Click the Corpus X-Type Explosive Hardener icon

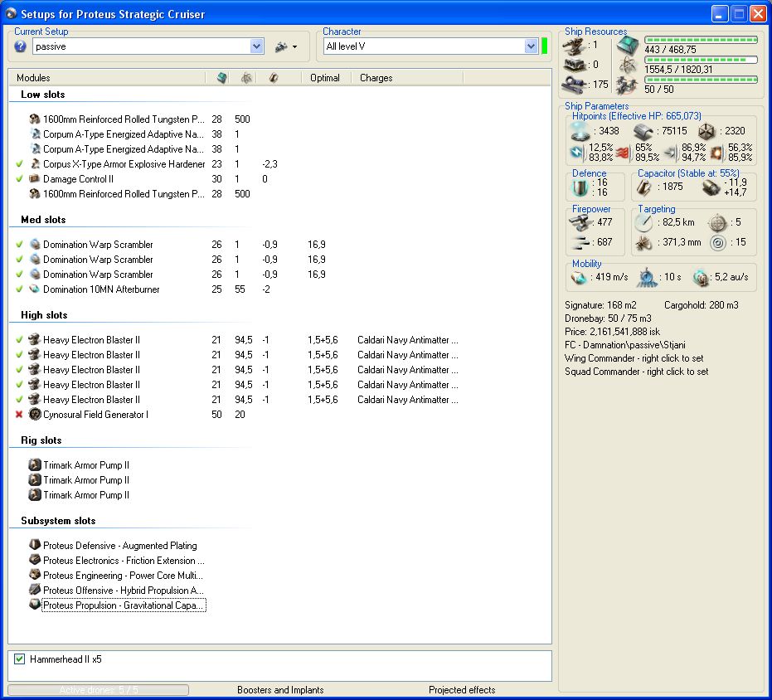[35, 163]
